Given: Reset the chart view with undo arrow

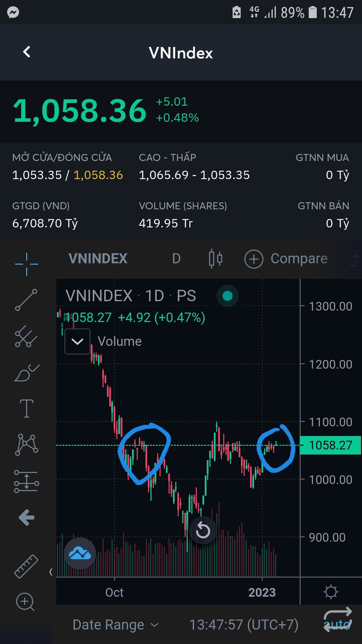Looking at the screenshot, I should click(x=203, y=530).
